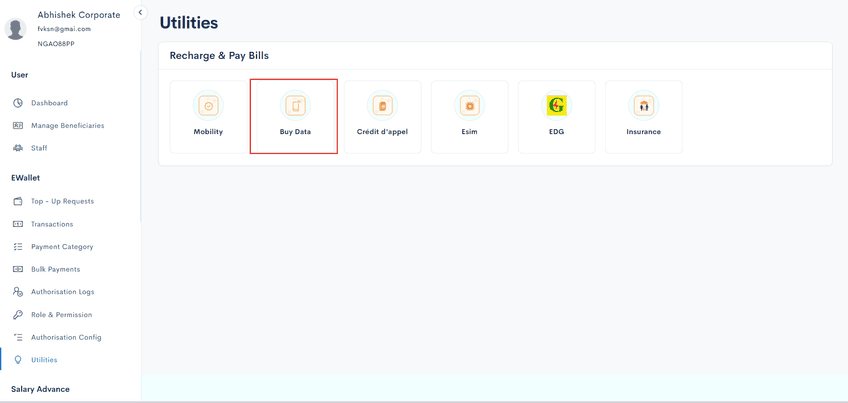Click the Utilities lightbulb icon
The width and height of the screenshot is (848, 403).
(18, 360)
